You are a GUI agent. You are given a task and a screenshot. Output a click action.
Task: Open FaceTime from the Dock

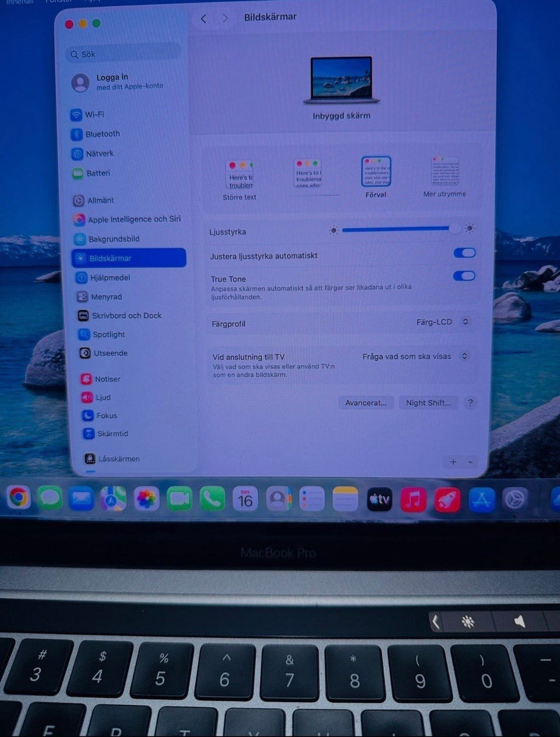tap(180, 499)
